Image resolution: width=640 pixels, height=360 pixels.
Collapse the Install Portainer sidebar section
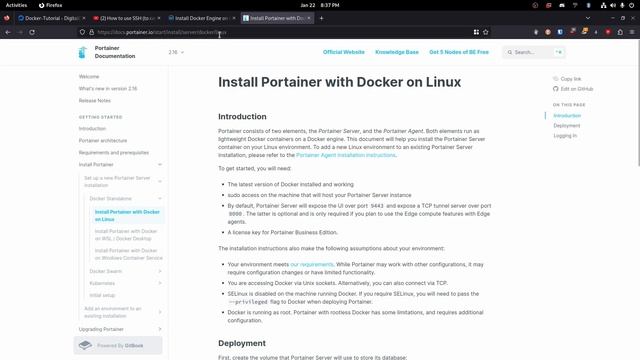160,164
